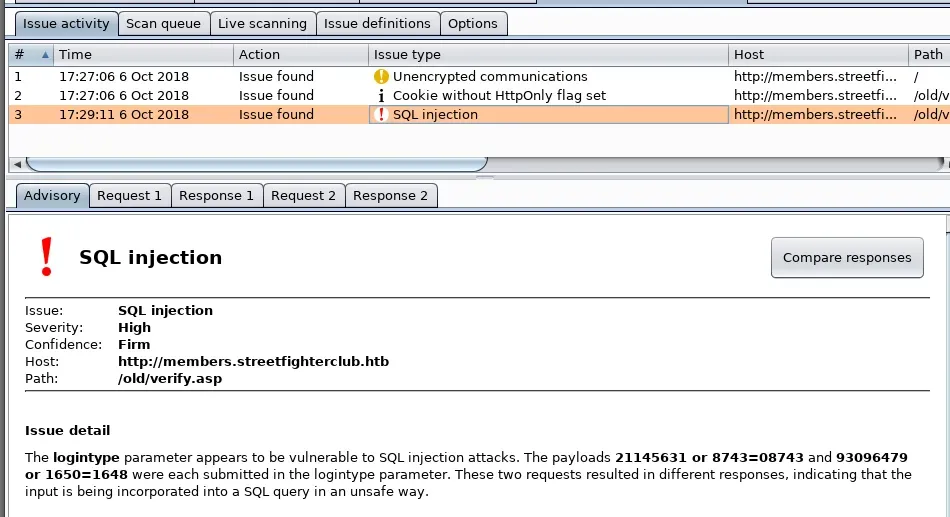Click the red SQL injection severity icon in the table
Screen dimensions: 950x517
pyautogui.click(x=380, y=114)
